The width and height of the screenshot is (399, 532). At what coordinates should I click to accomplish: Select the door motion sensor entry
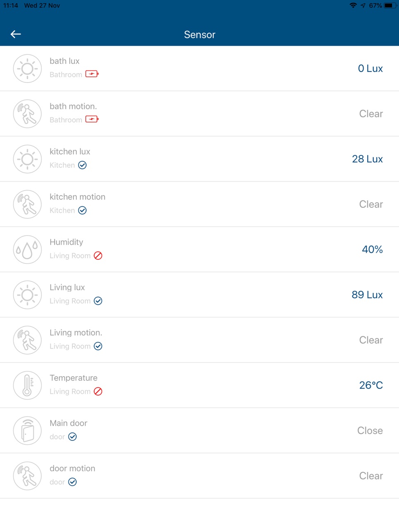pyautogui.click(x=199, y=476)
